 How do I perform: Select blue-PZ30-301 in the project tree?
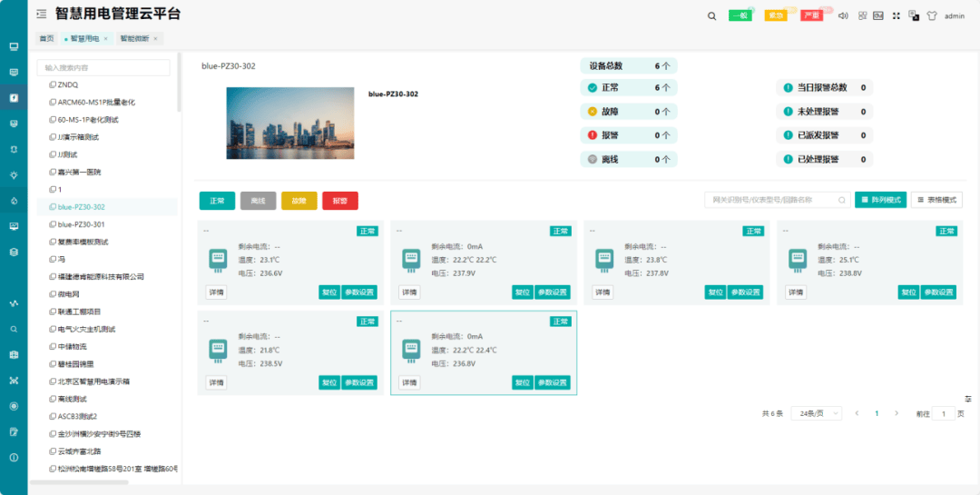coord(81,224)
